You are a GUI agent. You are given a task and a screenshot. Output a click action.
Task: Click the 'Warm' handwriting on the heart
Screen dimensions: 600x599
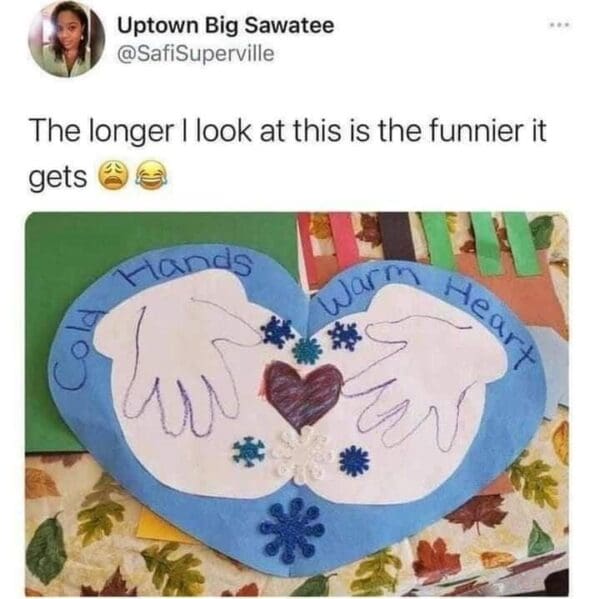pos(365,293)
